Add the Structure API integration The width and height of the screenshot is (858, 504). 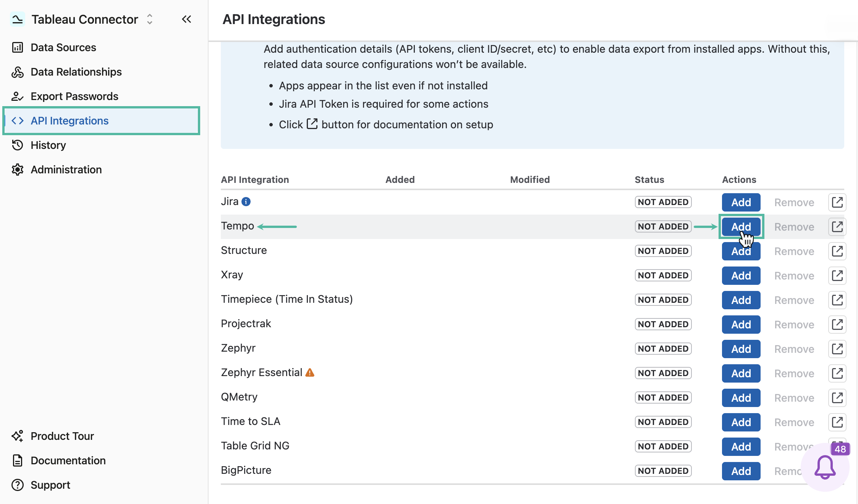[x=741, y=251]
